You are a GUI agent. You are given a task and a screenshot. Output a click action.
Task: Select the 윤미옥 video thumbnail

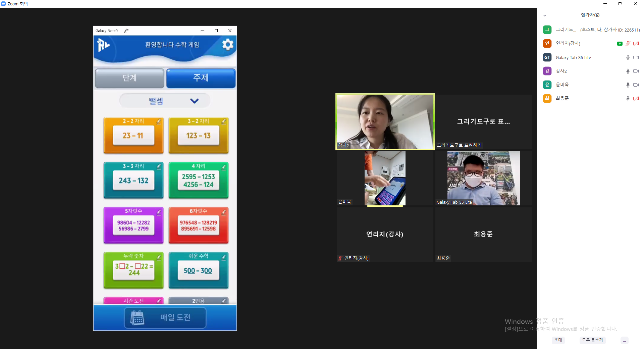coord(385,178)
